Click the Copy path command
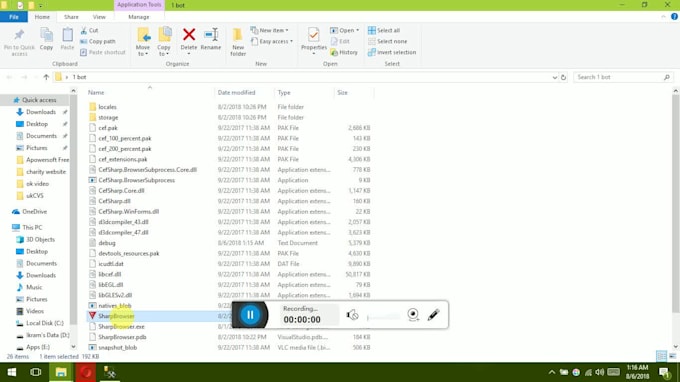Screen dimensions: 680x382 98,41
